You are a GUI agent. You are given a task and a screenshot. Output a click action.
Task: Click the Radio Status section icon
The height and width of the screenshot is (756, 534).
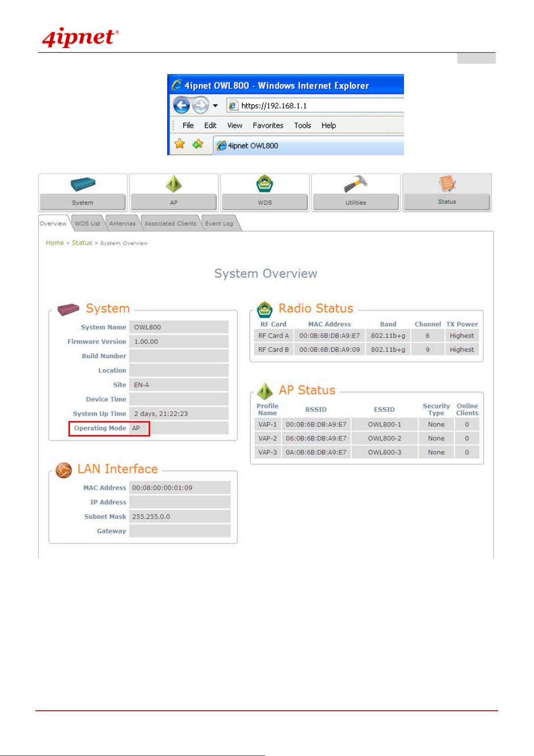tap(265, 310)
